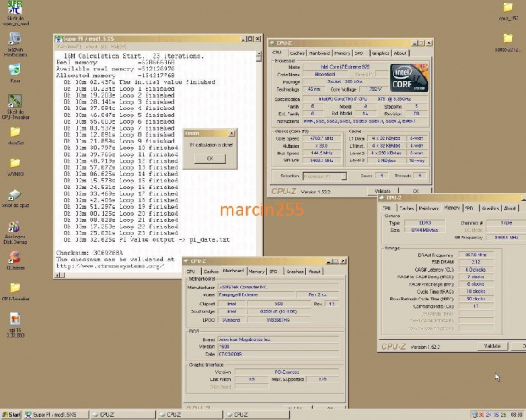526x420 pixels.
Task: Click the Code Name field Bloomfield
Action: [325, 75]
